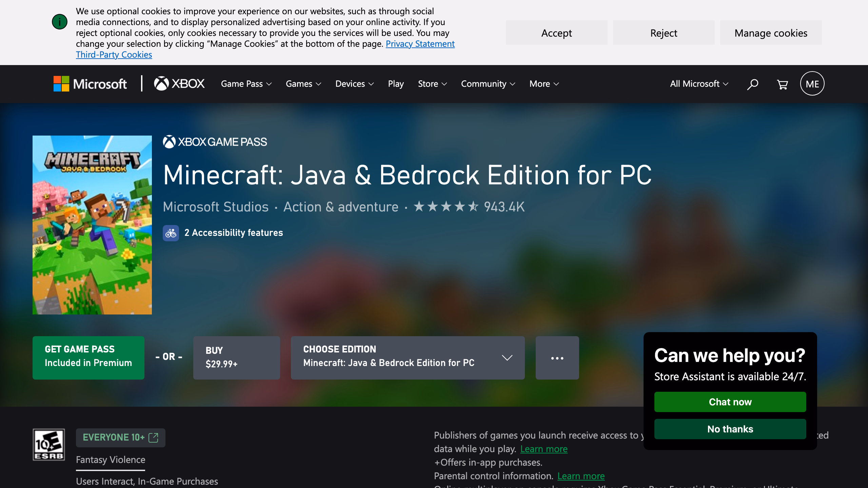Open Learn more about publisher data

[x=544, y=449]
